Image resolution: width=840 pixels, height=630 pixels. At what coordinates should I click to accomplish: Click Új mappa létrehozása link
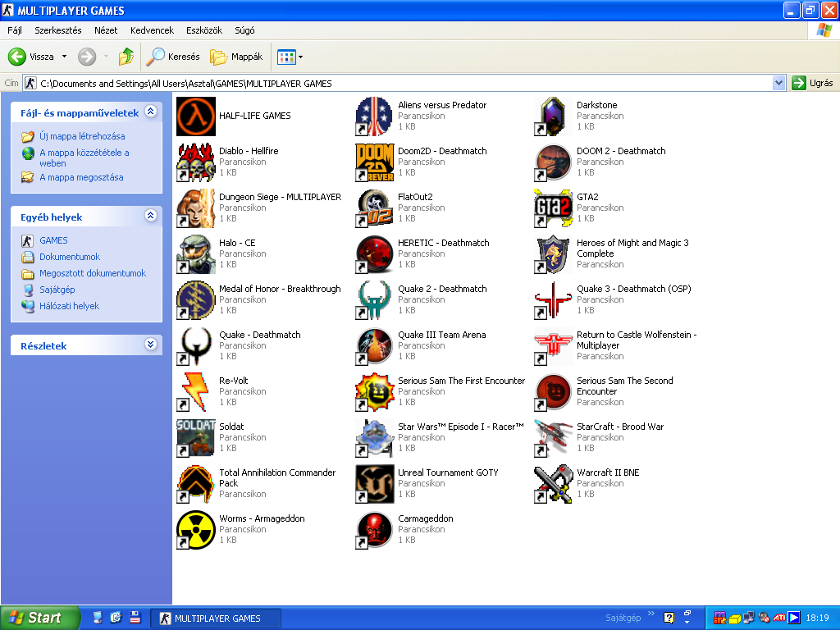click(x=82, y=136)
